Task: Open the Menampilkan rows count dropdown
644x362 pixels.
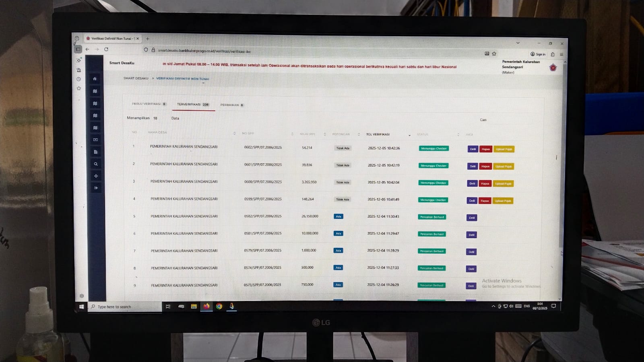Action: [x=155, y=118]
